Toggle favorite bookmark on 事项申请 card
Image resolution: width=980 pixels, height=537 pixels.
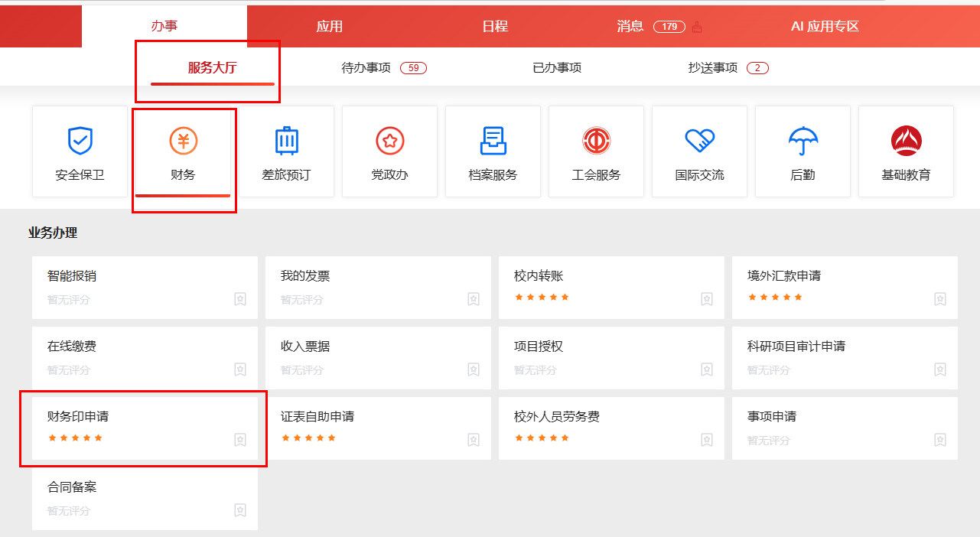[940, 440]
